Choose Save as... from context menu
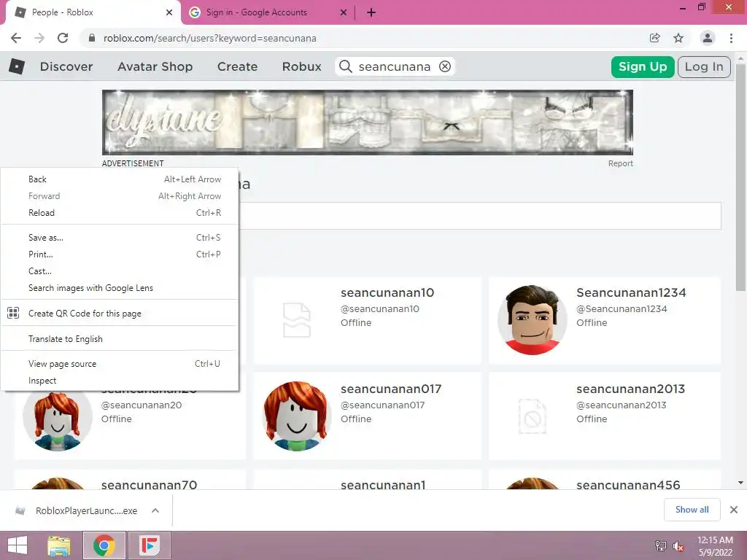 coord(119,238)
